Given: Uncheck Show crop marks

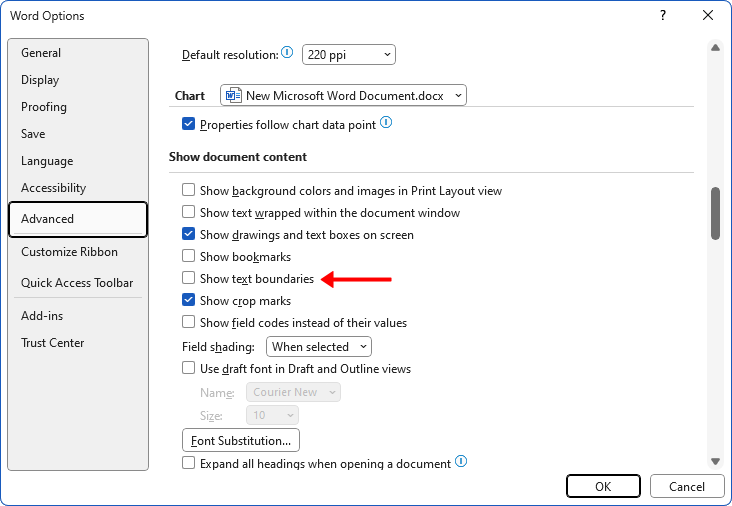Looking at the screenshot, I should tap(188, 300).
